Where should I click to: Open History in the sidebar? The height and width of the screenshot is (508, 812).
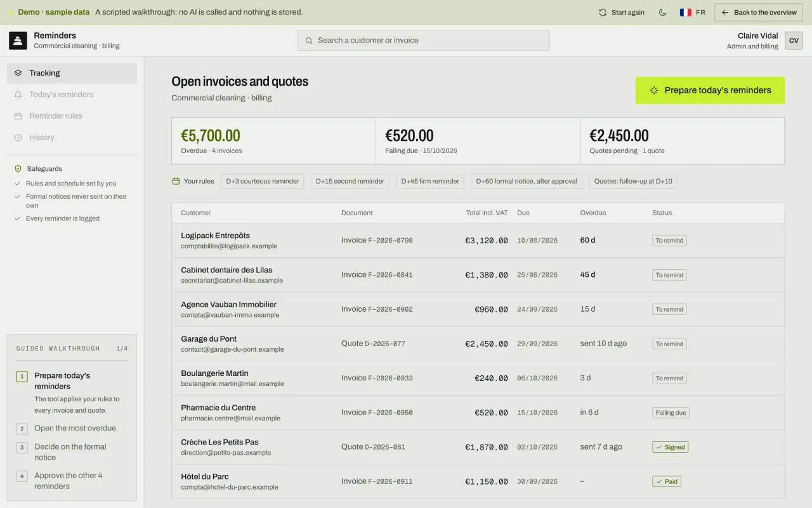point(72,137)
